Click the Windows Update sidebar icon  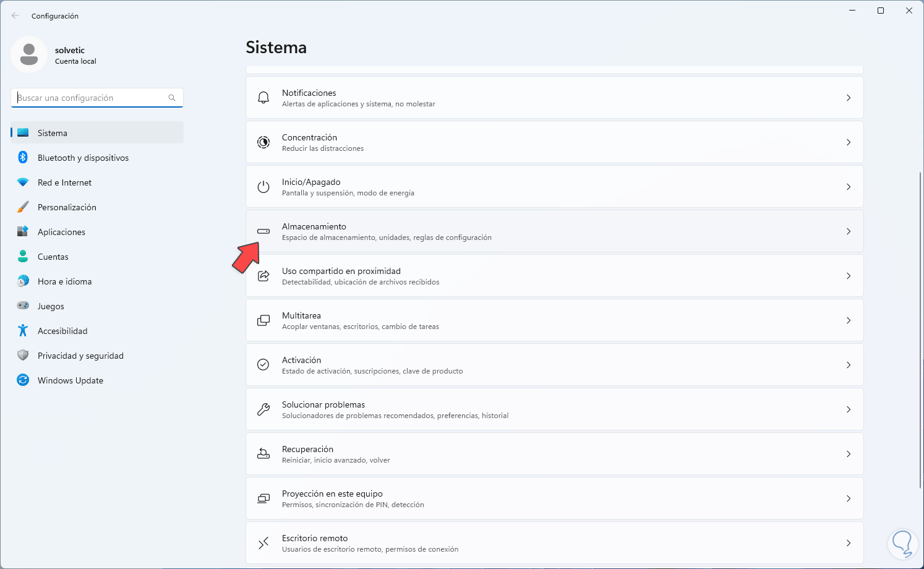pyautogui.click(x=23, y=380)
